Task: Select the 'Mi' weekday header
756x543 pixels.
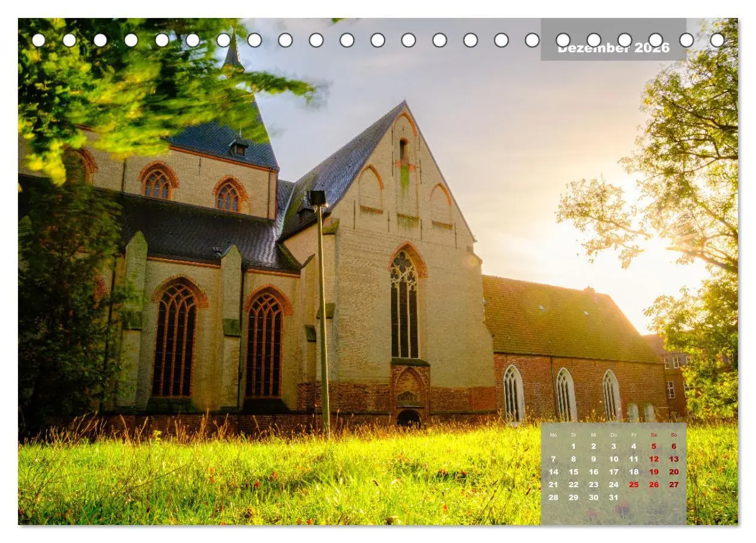Action: click(x=593, y=435)
